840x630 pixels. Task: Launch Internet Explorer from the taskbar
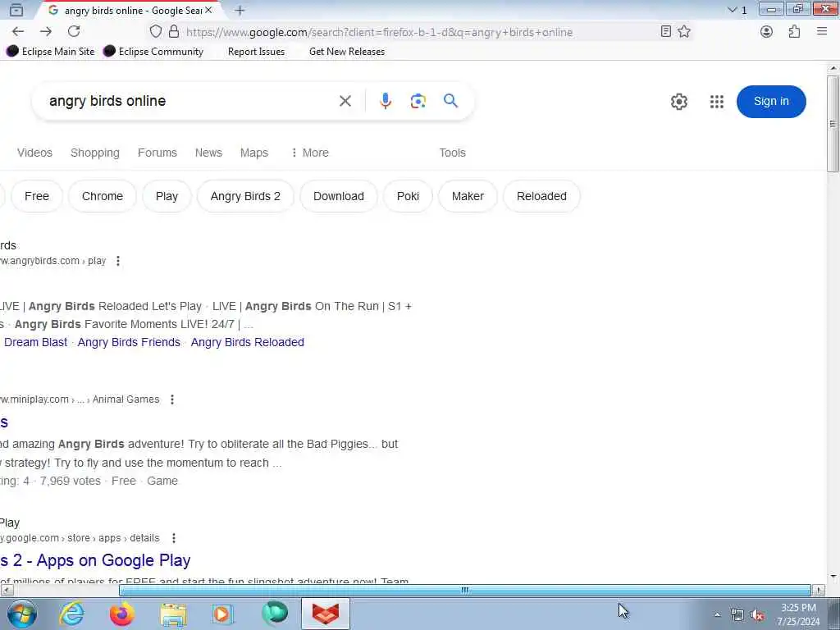coord(72,614)
